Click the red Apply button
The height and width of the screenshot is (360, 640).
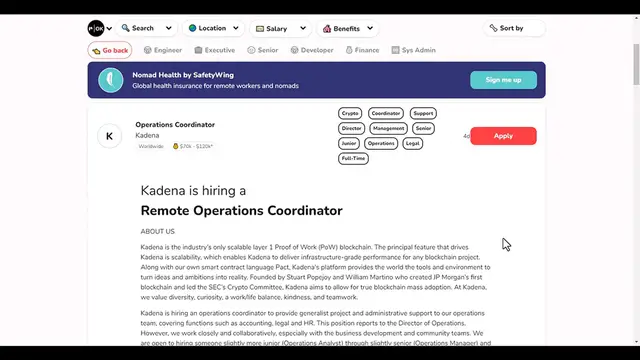[x=503, y=136]
